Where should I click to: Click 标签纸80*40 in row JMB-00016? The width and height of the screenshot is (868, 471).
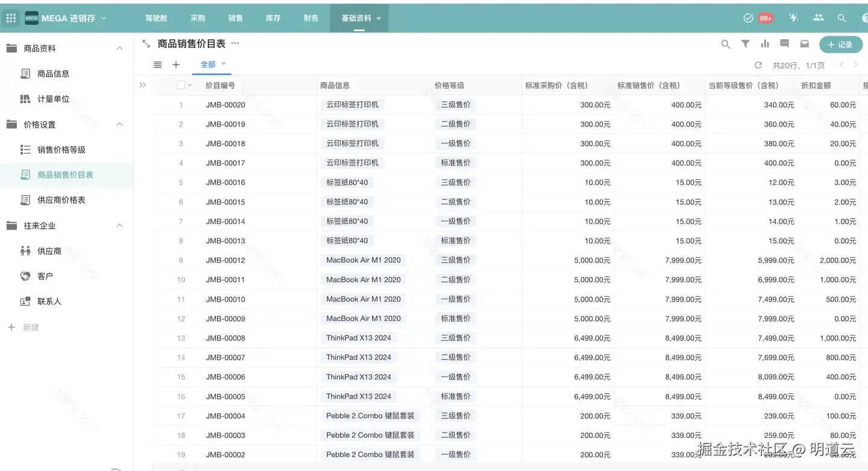pos(347,182)
